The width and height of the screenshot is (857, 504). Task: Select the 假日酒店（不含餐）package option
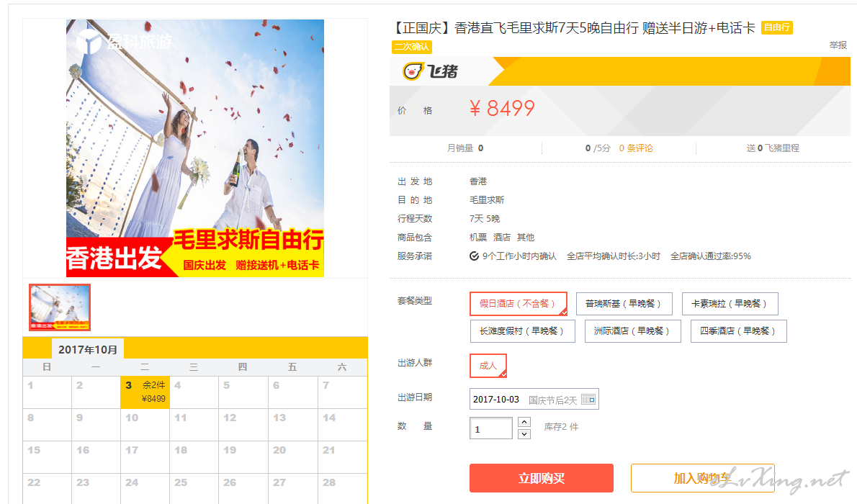(518, 303)
